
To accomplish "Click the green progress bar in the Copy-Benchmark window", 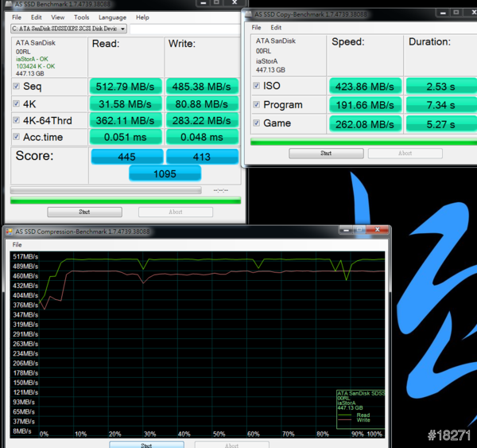I will pos(363,142).
